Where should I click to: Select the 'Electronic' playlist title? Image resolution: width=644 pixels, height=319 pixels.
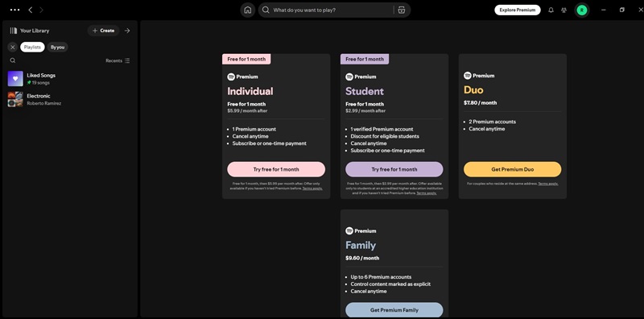[x=39, y=96]
